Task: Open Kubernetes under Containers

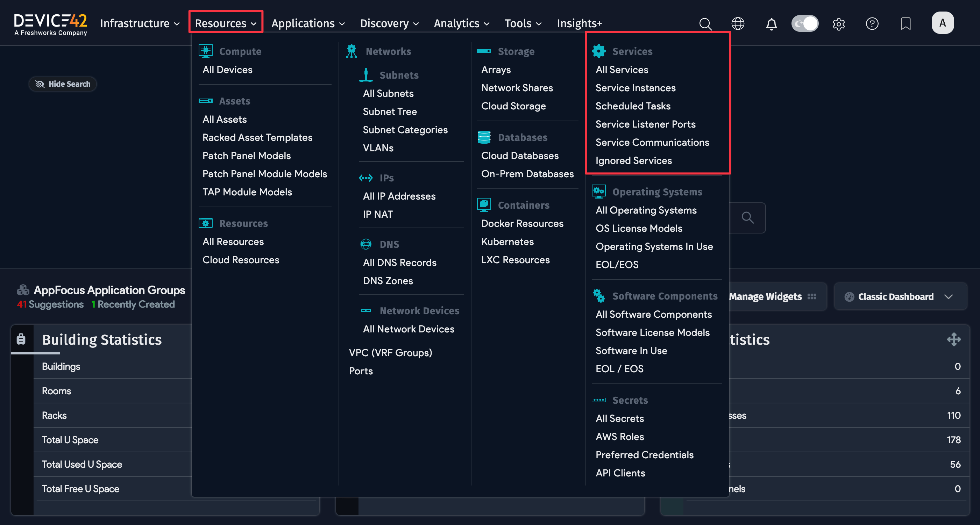Action: (x=507, y=242)
